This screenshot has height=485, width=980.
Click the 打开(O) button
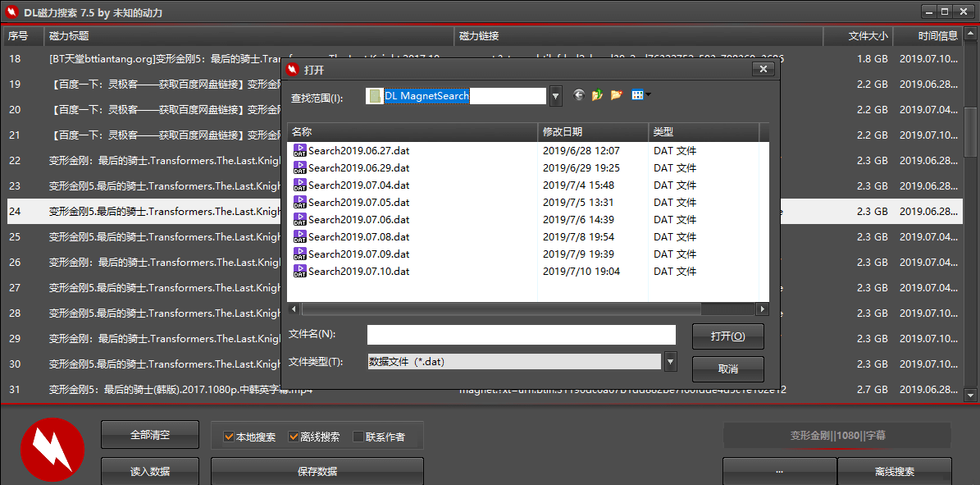pos(728,336)
